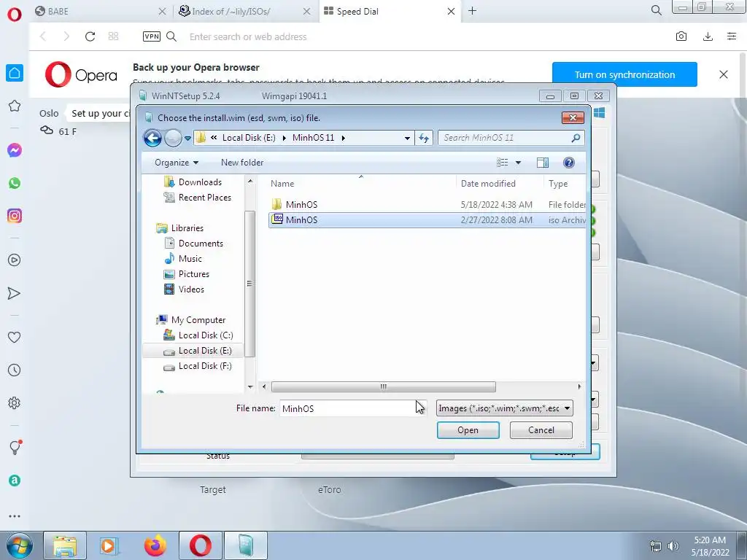Open Instagram in the Opera sidebar

15,216
